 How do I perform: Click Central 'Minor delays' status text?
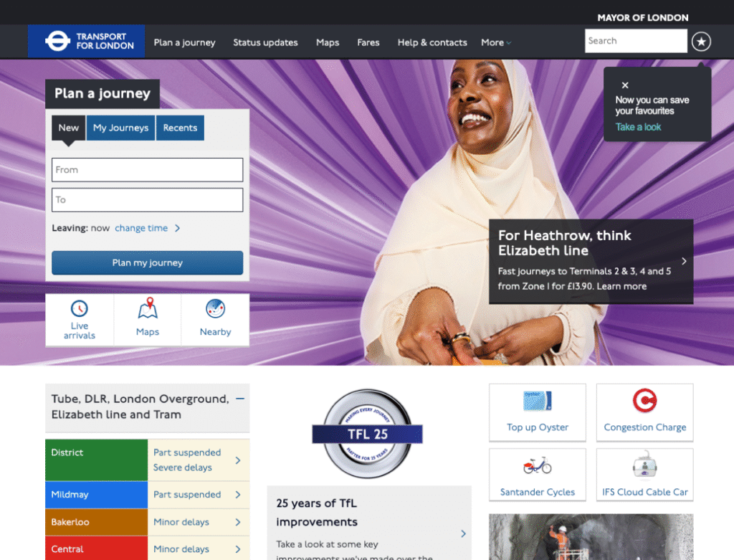tap(181, 549)
